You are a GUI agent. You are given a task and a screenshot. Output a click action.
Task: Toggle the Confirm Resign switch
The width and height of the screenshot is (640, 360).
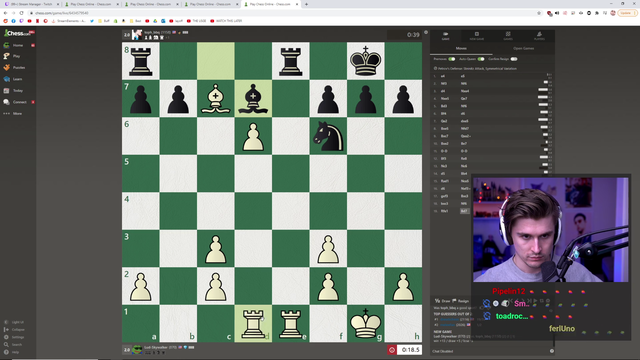coord(514,59)
